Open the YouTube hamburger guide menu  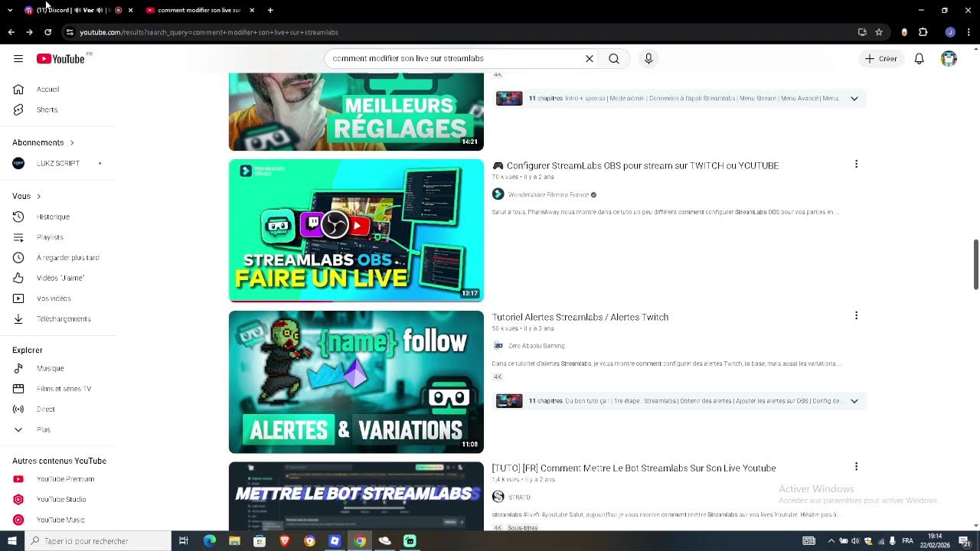click(18, 59)
